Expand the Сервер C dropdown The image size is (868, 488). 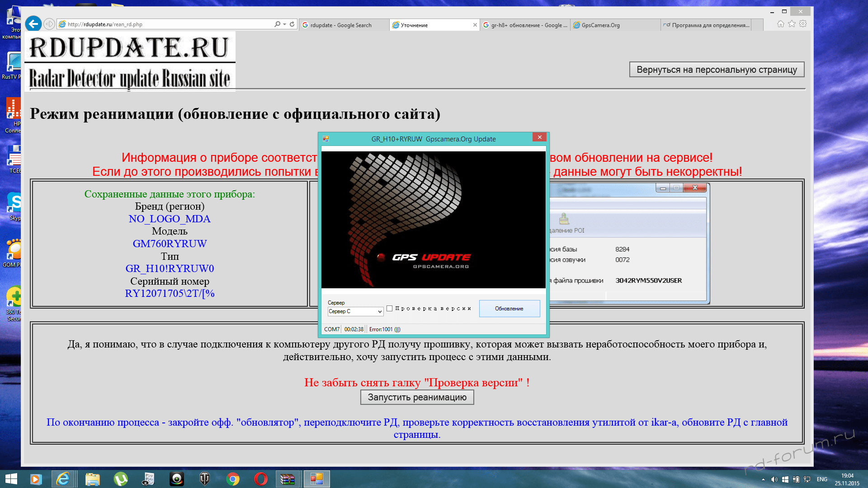click(x=380, y=312)
